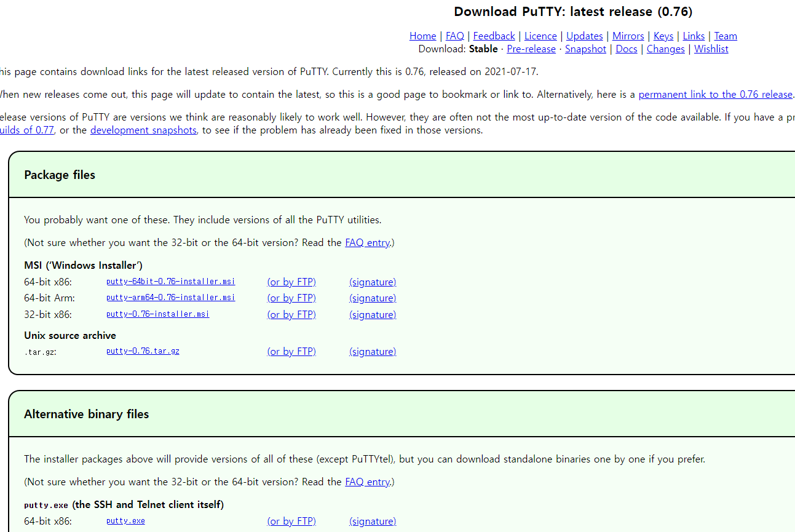Open the Docs link

point(627,49)
